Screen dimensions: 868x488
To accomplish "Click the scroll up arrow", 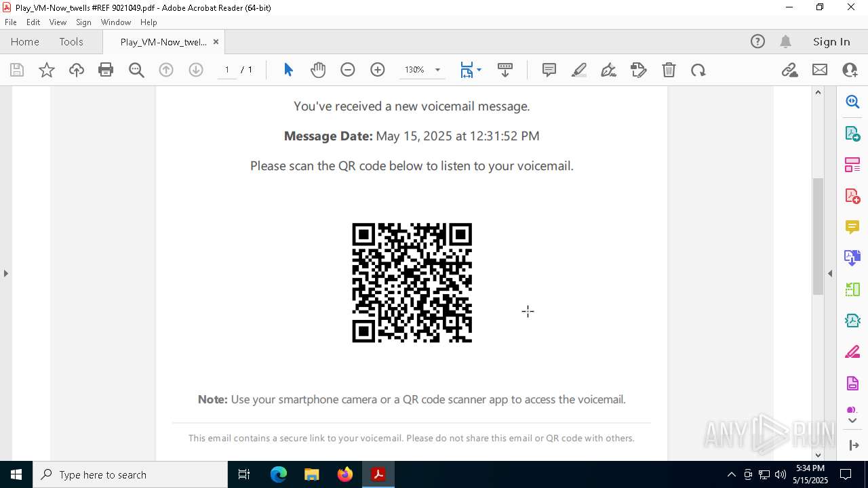I will click(x=818, y=92).
